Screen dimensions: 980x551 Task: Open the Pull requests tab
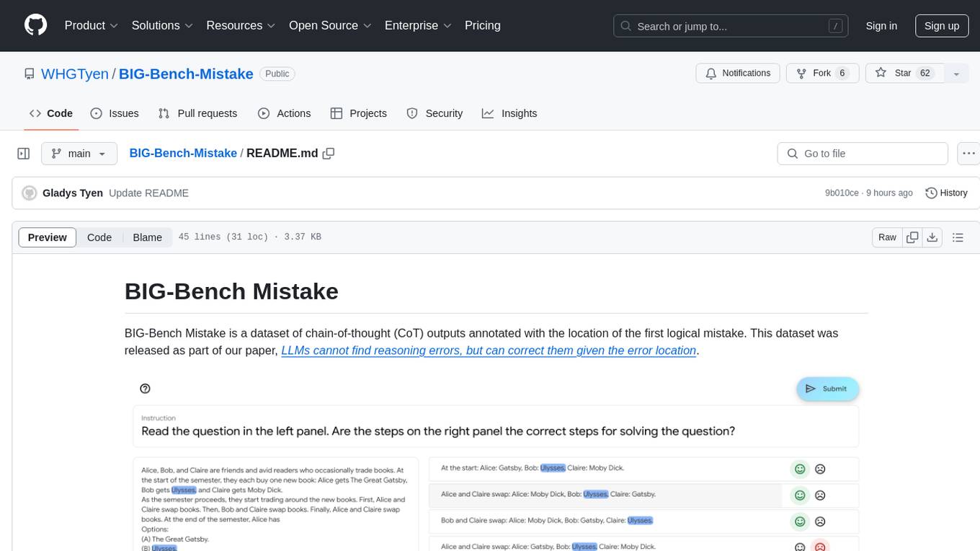pyautogui.click(x=197, y=113)
